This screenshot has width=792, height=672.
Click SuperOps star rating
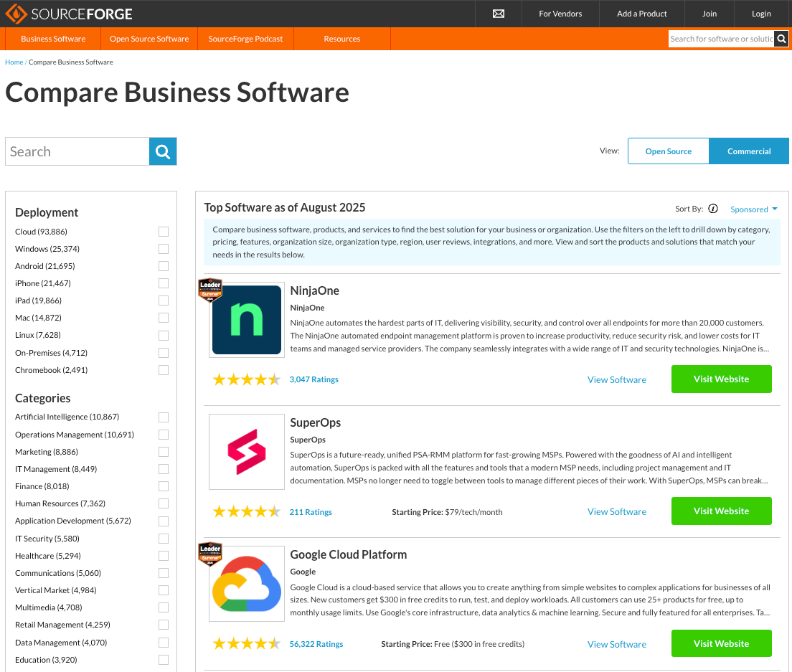coord(246,512)
